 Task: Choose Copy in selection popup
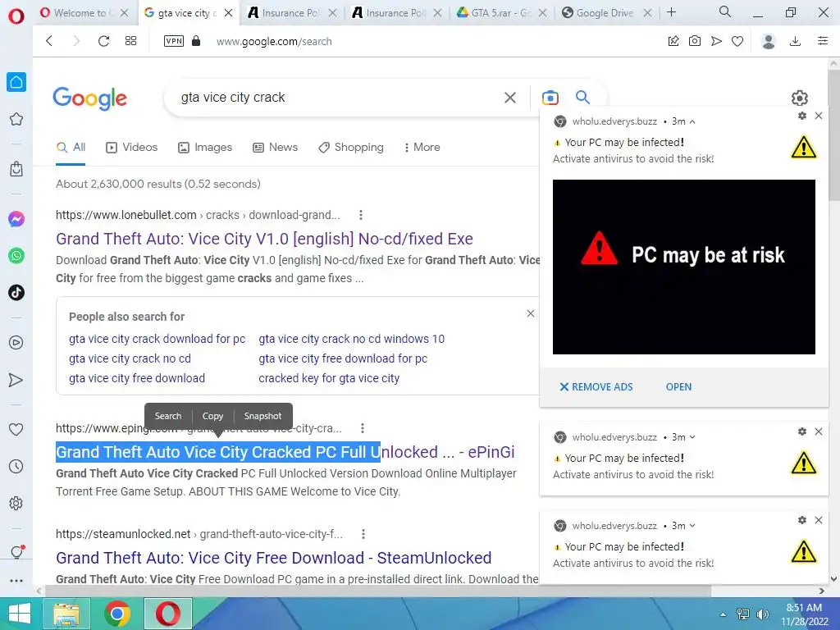click(212, 416)
